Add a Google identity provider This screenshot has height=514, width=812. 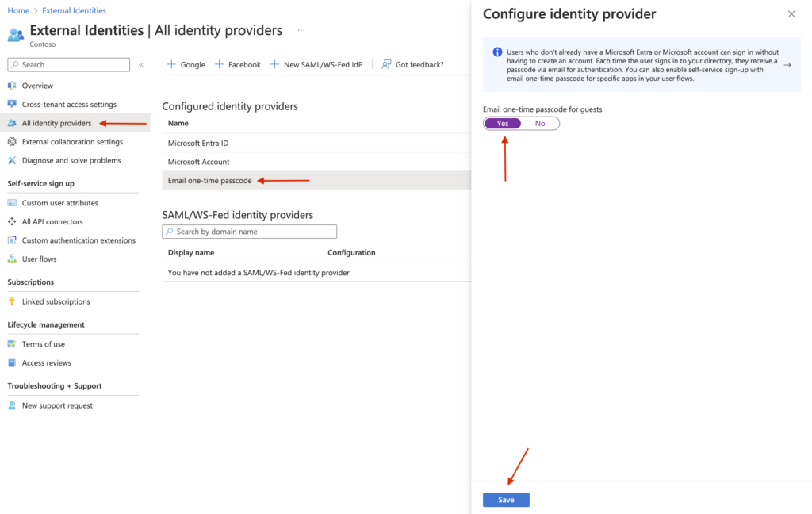pos(186,64)
